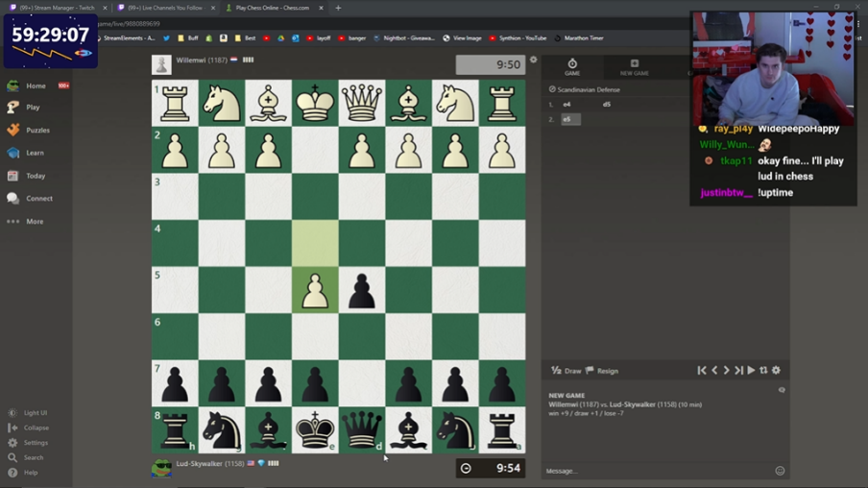Image resolution: width=868 pixels, height=488 pixels.
Task: Open board settings gear beside top clock
Action: pyautogui.click(x=533, y=60)
